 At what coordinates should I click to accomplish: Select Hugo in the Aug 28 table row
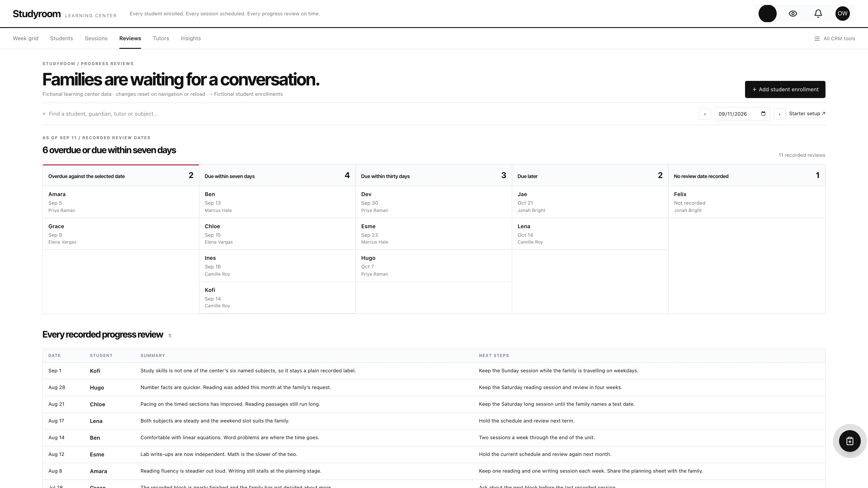tap(97, 388)
